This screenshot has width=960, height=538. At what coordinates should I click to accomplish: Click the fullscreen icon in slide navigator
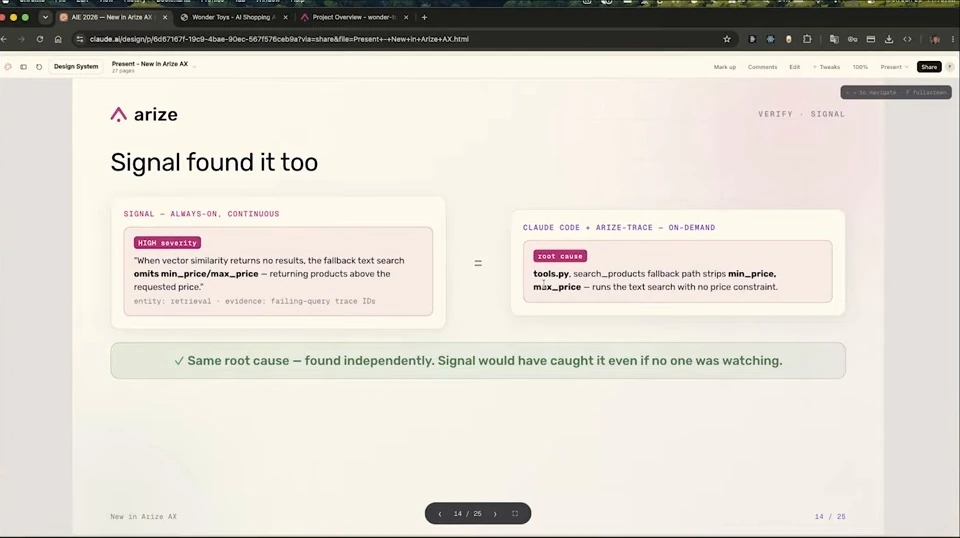[x=515, y=514]
